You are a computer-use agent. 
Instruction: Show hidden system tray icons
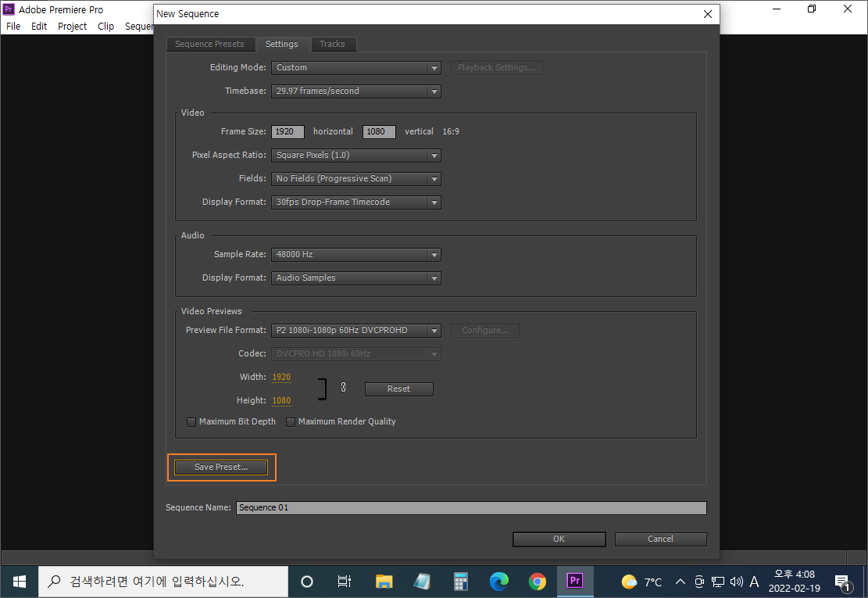click(x=680, y=582)
